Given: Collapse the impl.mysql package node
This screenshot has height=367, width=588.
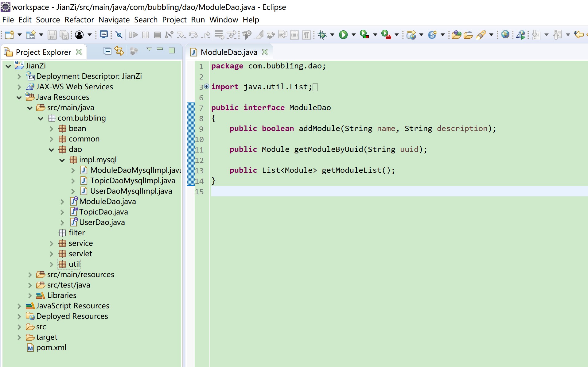Looking at the screenshot, I should click(62, 160).
